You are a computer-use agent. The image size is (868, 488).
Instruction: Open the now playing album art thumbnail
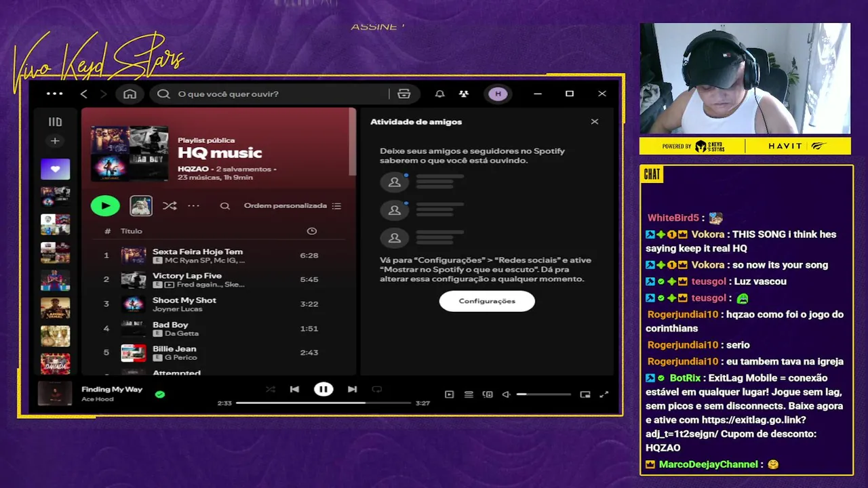55,394
